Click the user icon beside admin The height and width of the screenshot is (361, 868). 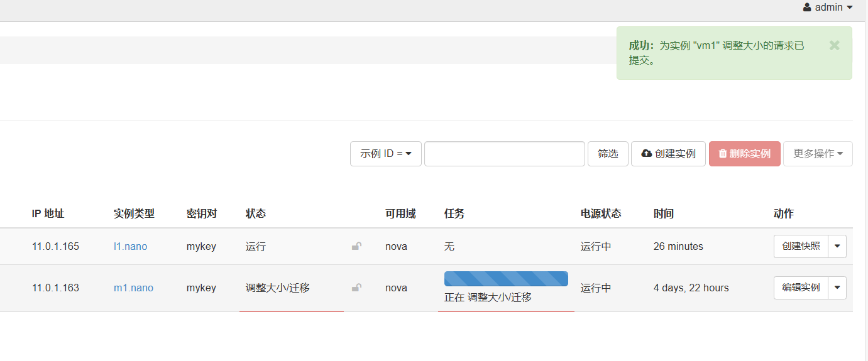coord(807,8)
